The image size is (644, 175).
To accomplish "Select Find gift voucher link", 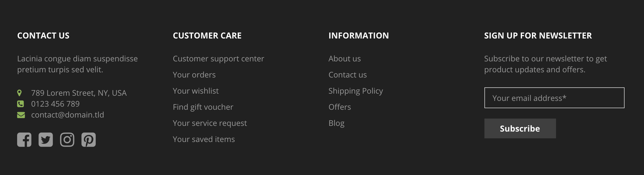I will [203, 107].
